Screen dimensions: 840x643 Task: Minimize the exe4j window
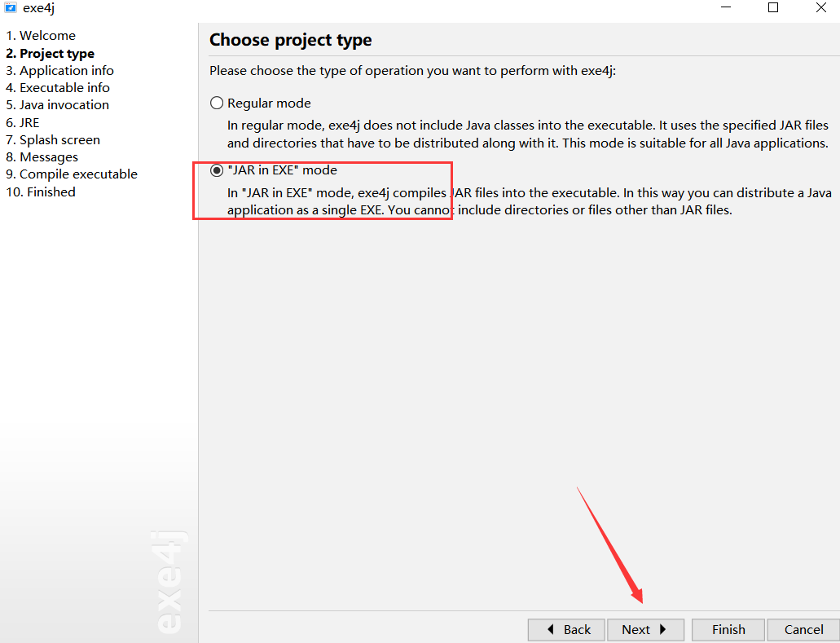click(725, 8)
